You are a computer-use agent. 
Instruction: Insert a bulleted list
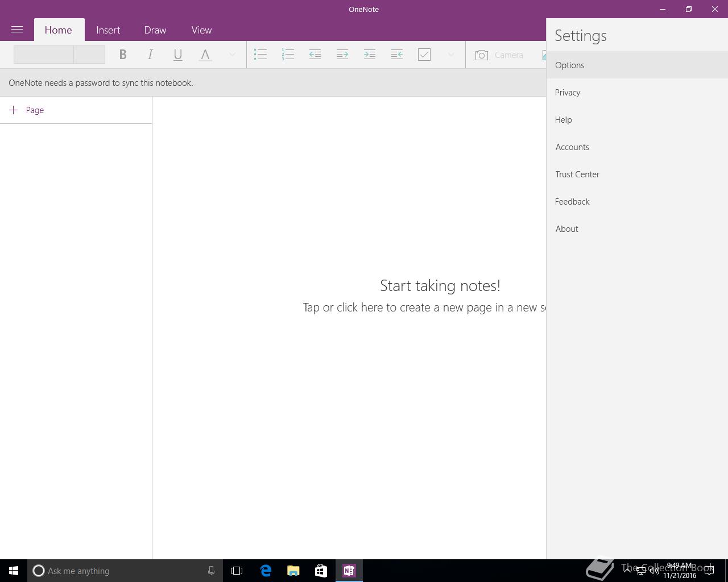point(260,55)
